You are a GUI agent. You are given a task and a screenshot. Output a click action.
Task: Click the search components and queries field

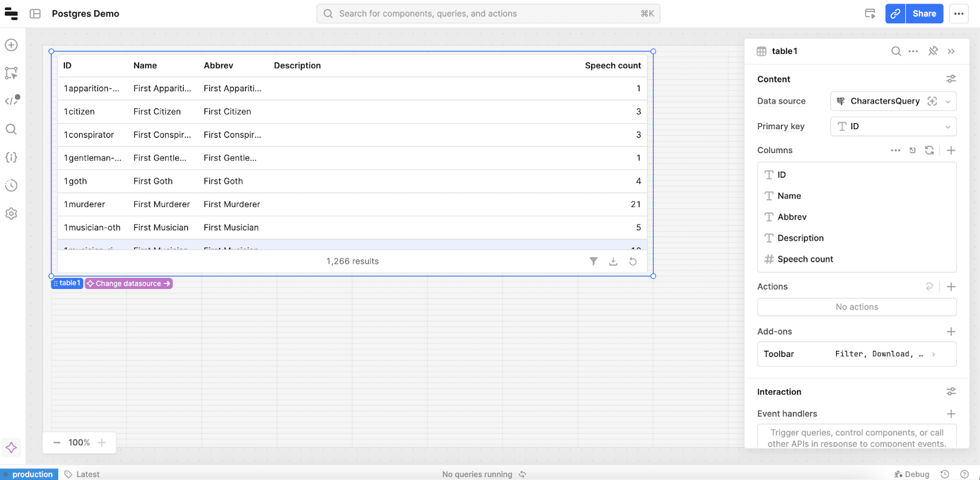pos(488,13)
